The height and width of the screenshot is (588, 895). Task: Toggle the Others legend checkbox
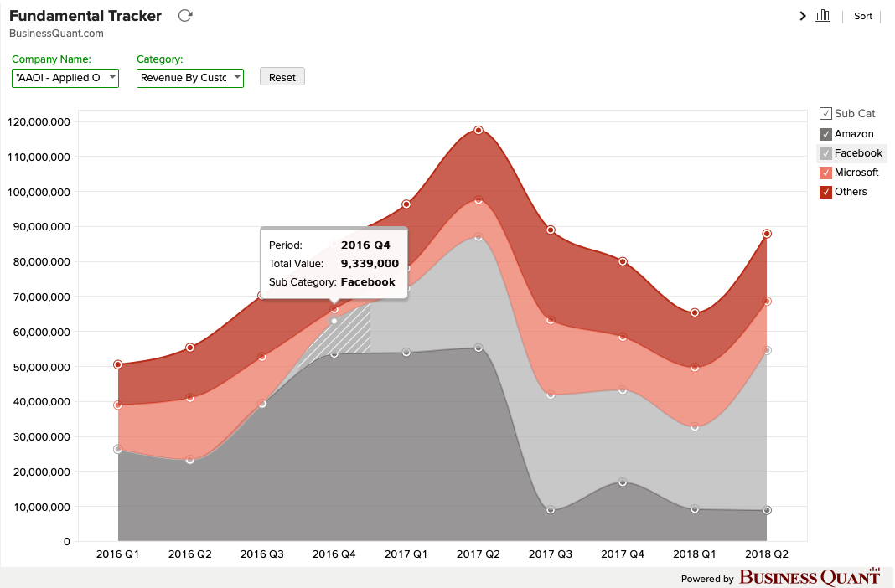click(x=825, y=192)
